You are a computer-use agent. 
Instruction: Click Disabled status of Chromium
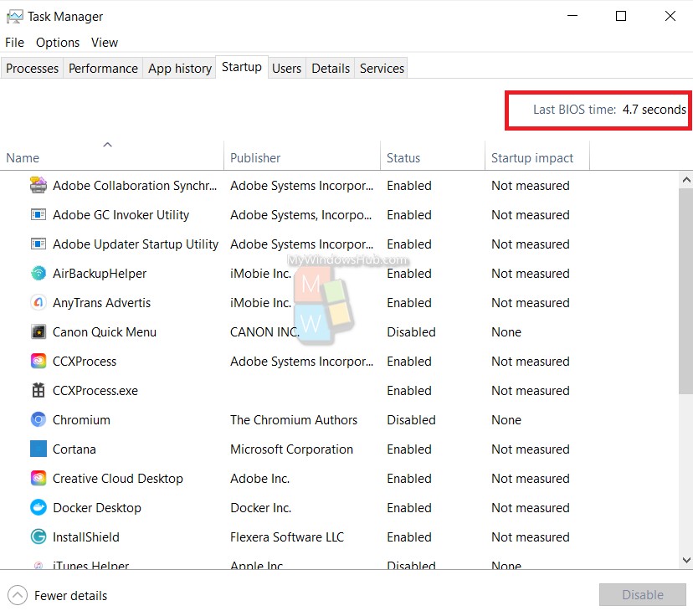click(x=411, y=420)
